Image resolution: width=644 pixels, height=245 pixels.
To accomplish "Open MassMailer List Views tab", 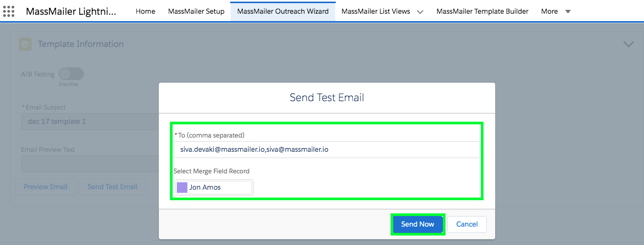I will [376, 11].
